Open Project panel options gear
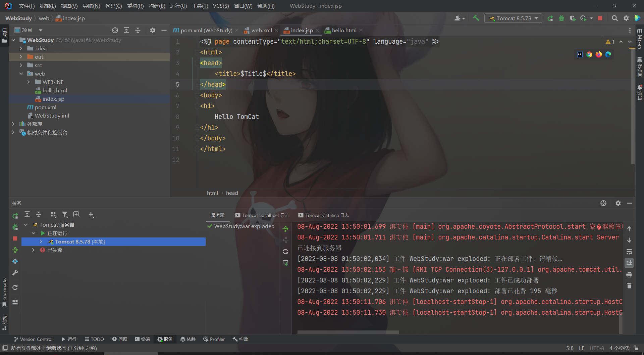Image resolution: width=644 pixels, height=355 pixels. (x=153, y=30)
